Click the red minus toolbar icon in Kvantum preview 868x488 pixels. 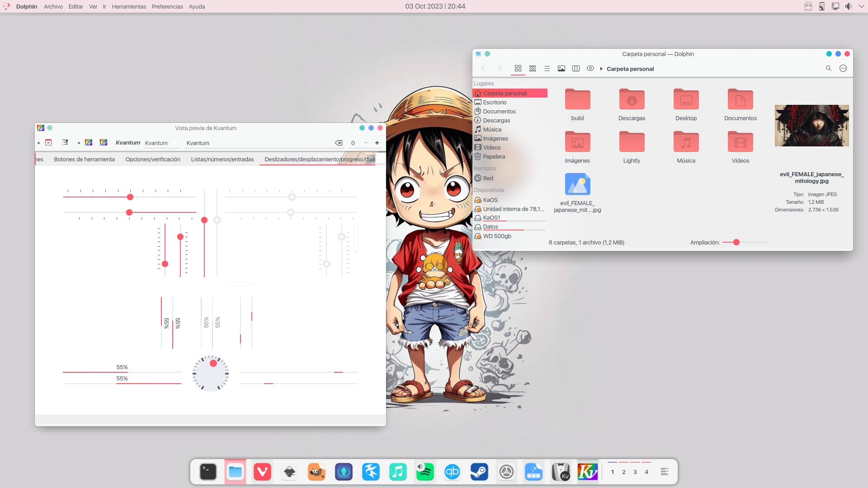click(48, 142)
